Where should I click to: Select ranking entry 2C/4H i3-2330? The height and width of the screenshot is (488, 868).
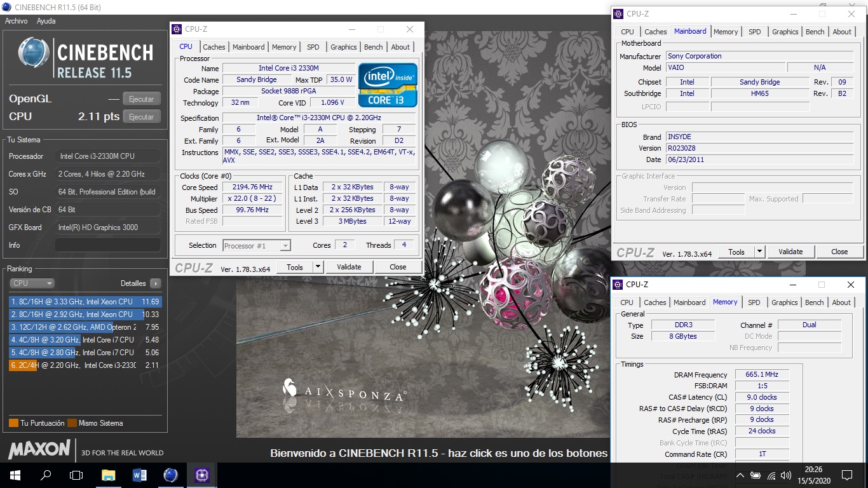click(85, 365)
